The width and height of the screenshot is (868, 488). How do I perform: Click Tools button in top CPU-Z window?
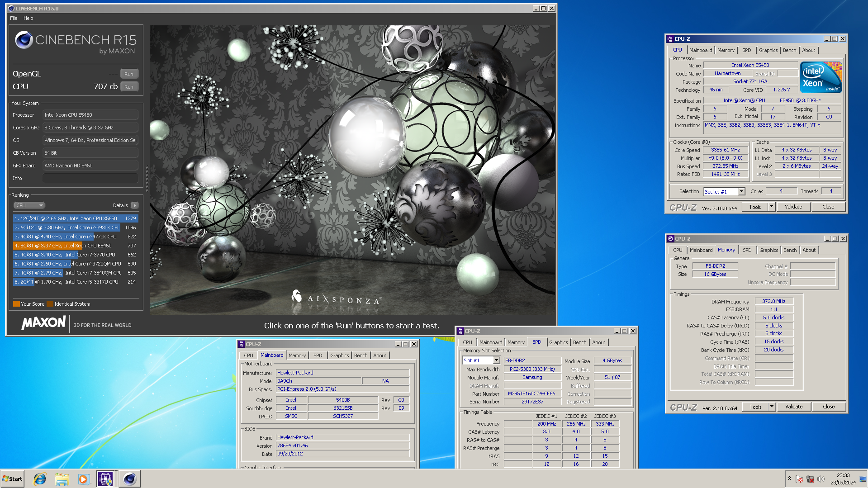[x=755, y=207]
